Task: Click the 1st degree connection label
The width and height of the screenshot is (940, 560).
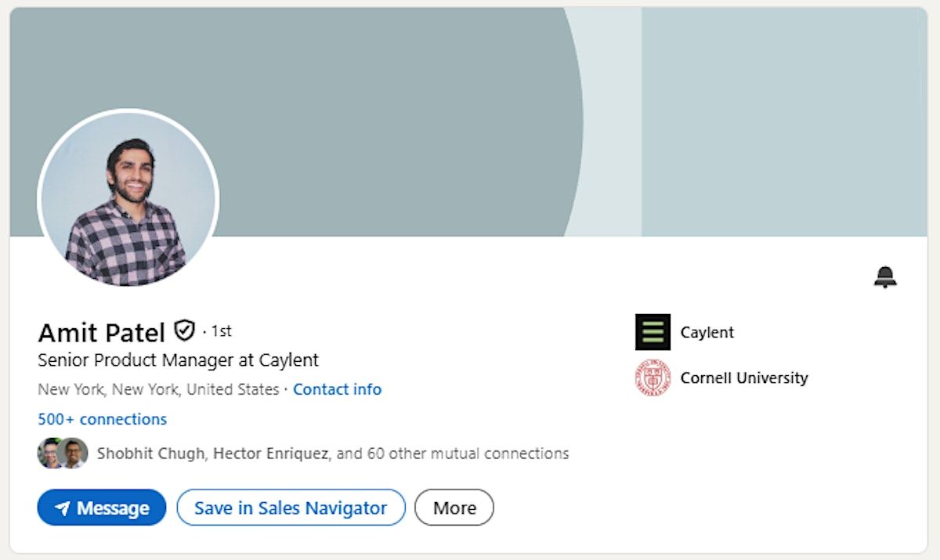Action: coord(222,331)
